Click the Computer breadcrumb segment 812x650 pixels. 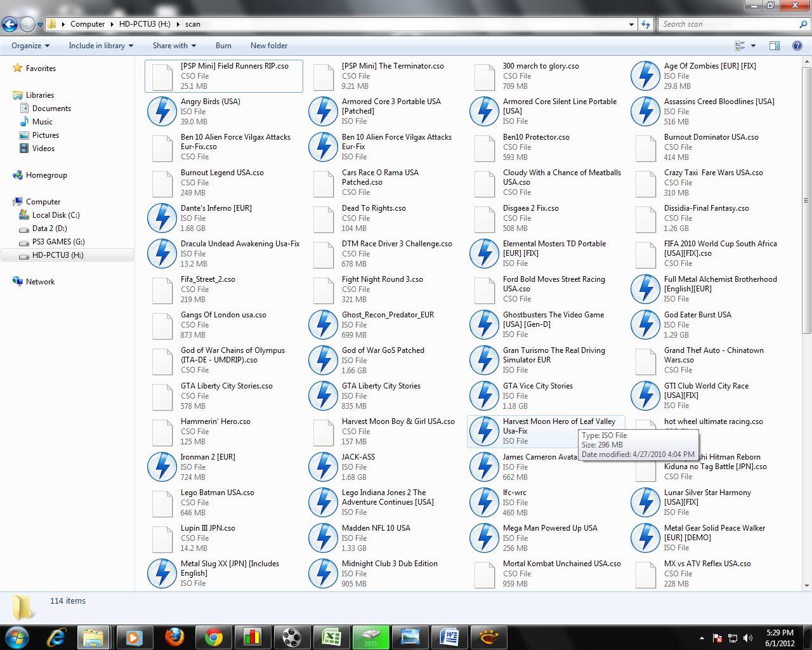88,24
